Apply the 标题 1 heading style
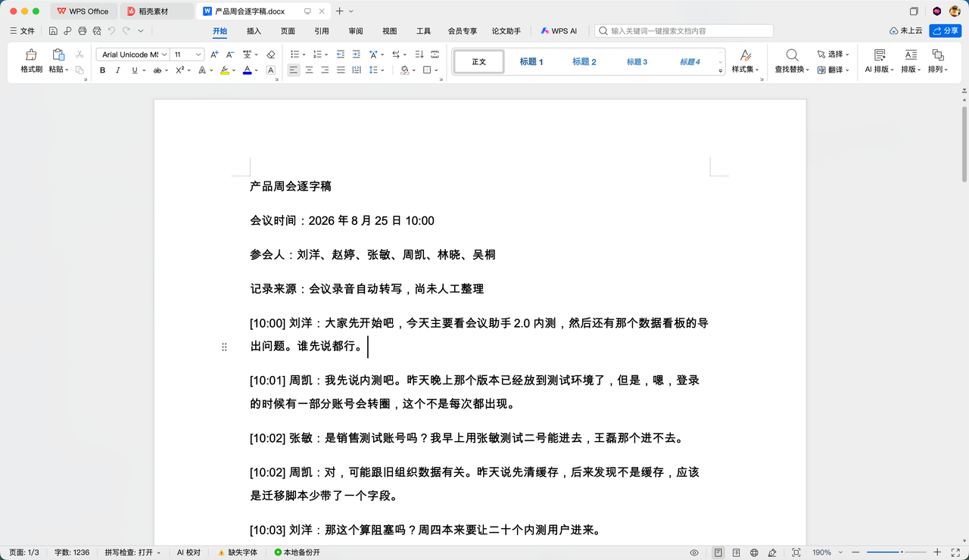Image resolution: width=969 pixels, height=560 pixels. (x=531, y=62)
